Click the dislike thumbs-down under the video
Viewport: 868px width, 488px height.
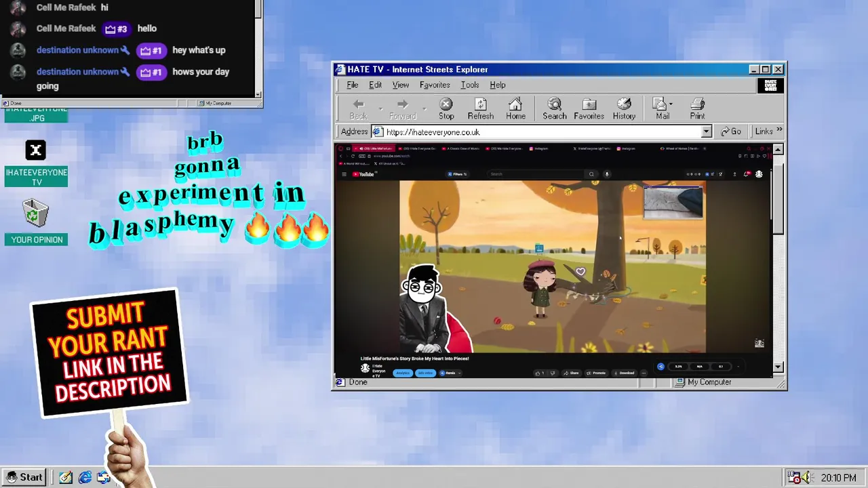[x=553, y=373]
